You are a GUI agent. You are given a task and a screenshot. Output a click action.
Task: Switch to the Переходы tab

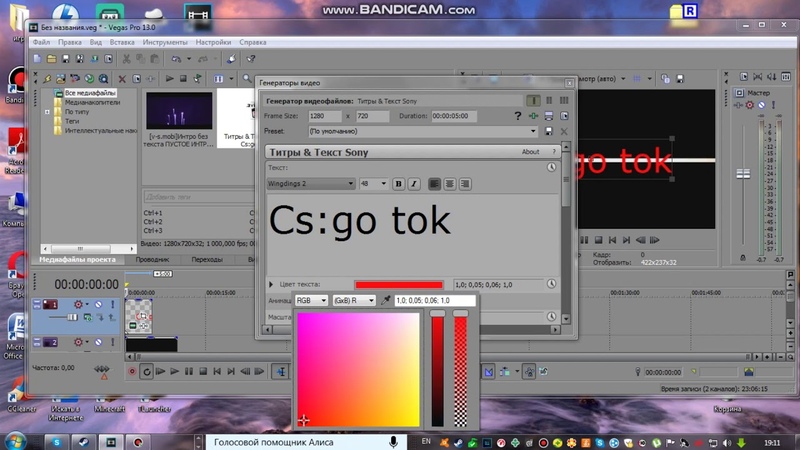coord(207,259)
